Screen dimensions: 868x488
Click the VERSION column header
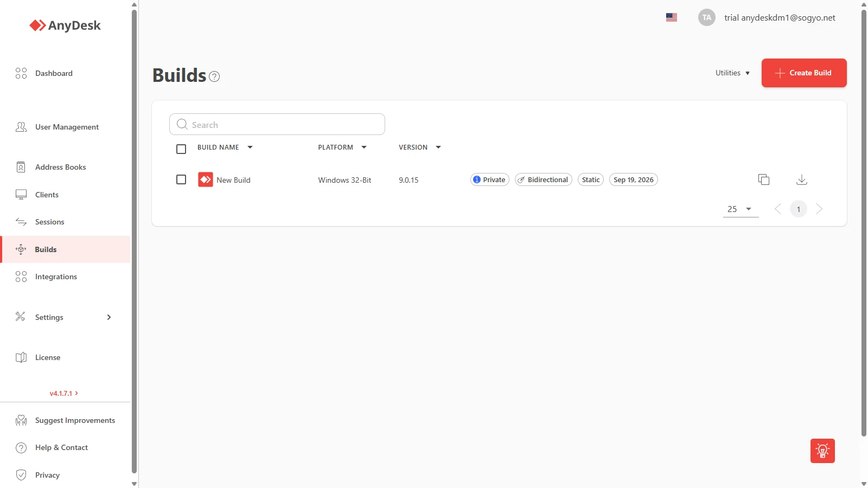(413, 147)
